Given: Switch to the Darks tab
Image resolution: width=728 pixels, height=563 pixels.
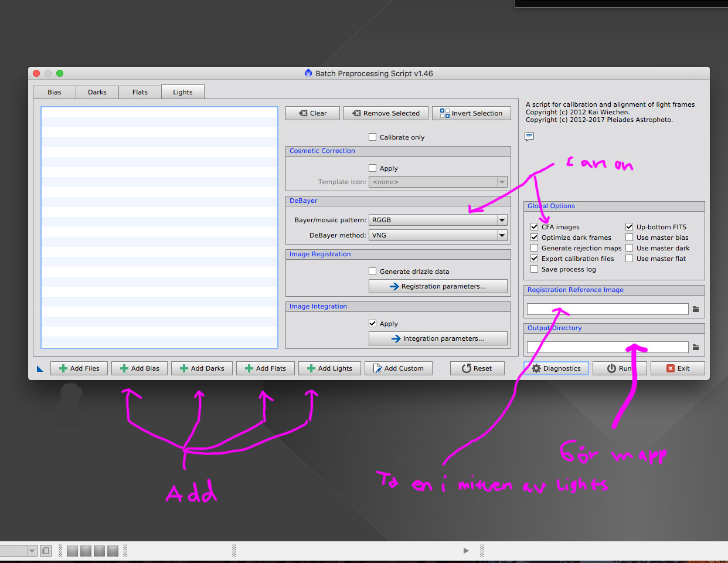Looking at the screenshot, I should pos(97,92).
